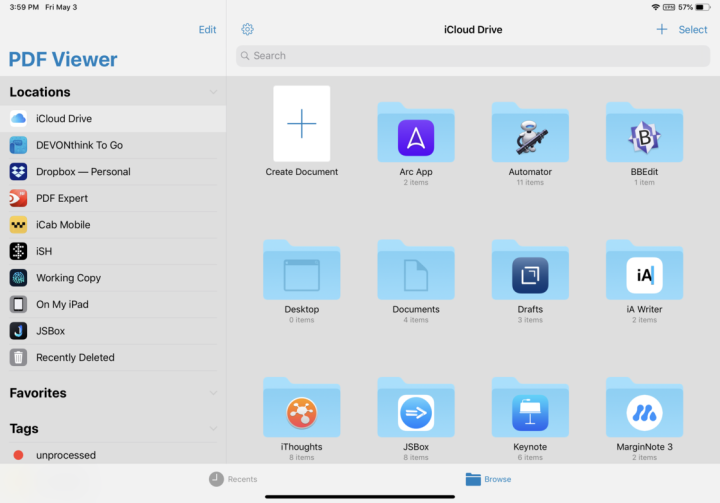
Task: Open the Arc App folder
Action: click(416, 133)
